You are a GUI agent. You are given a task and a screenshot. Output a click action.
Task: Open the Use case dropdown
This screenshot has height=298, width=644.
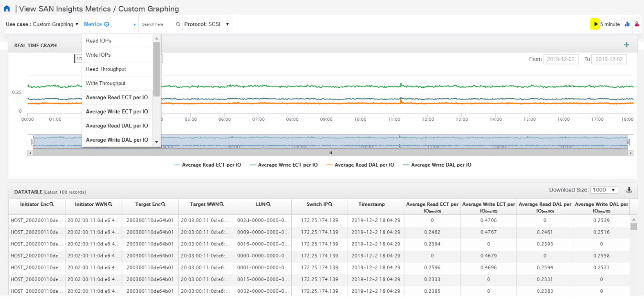coord(42,24)
